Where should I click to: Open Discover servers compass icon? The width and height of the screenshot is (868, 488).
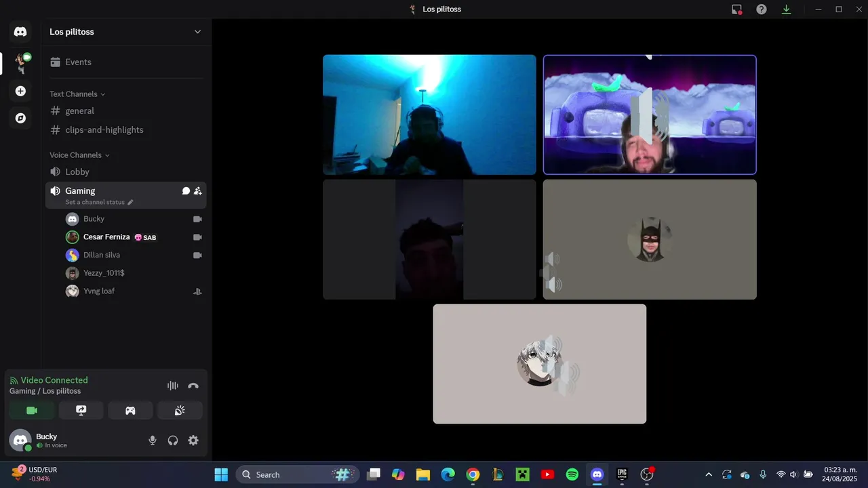click(20, 118)
